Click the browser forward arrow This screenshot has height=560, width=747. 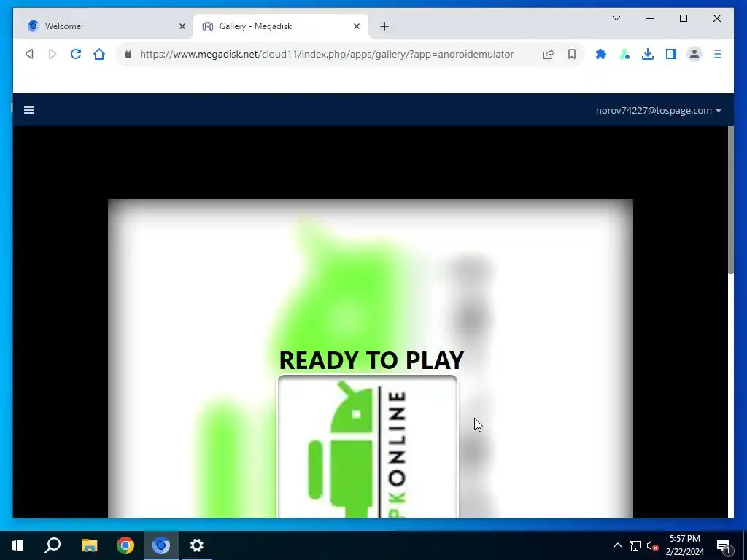point(53,54)
